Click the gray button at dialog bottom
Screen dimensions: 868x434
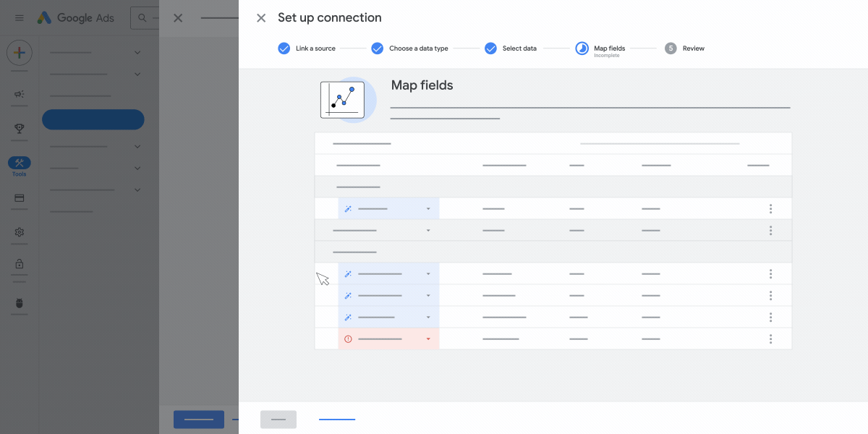click(278, 419)
